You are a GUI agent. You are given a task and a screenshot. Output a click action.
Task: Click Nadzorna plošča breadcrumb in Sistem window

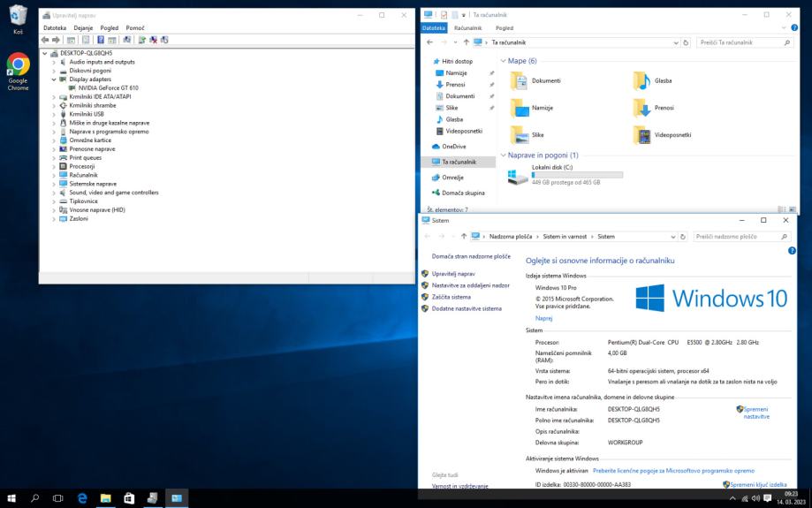click(510, 237)
